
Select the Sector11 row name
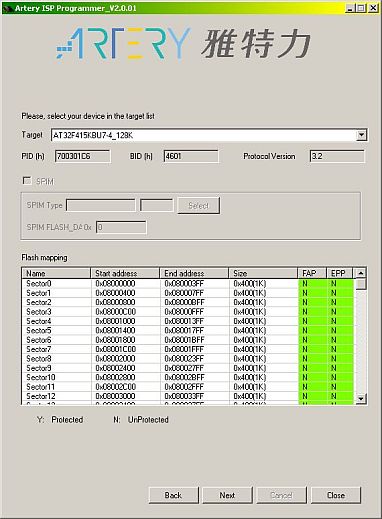41,387
